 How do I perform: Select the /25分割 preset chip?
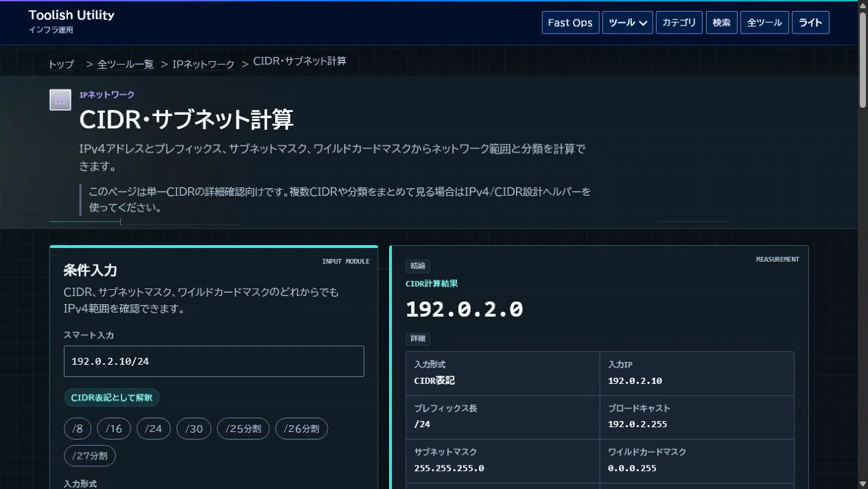click(244, 429)
